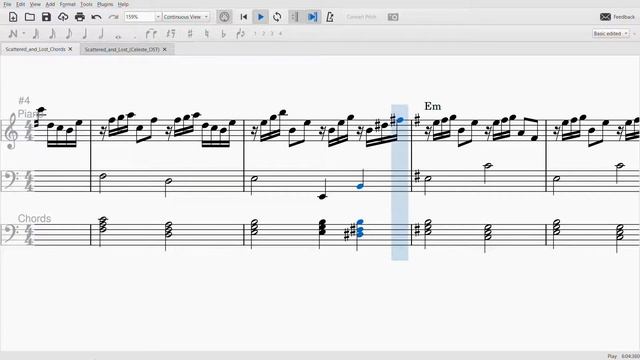Click the Feedback envelope icon
This screenshot has height=360, width=640.
click(x=605, y=17)
